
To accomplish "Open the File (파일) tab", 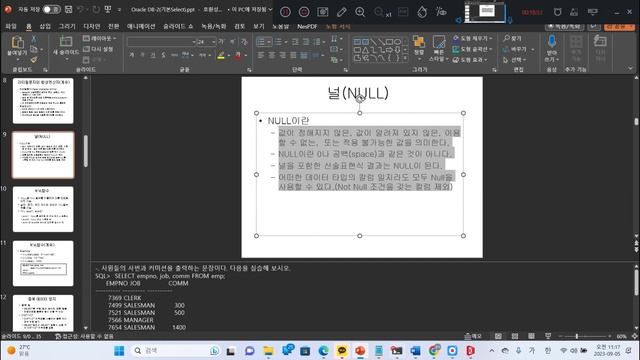I will (11, 27).
